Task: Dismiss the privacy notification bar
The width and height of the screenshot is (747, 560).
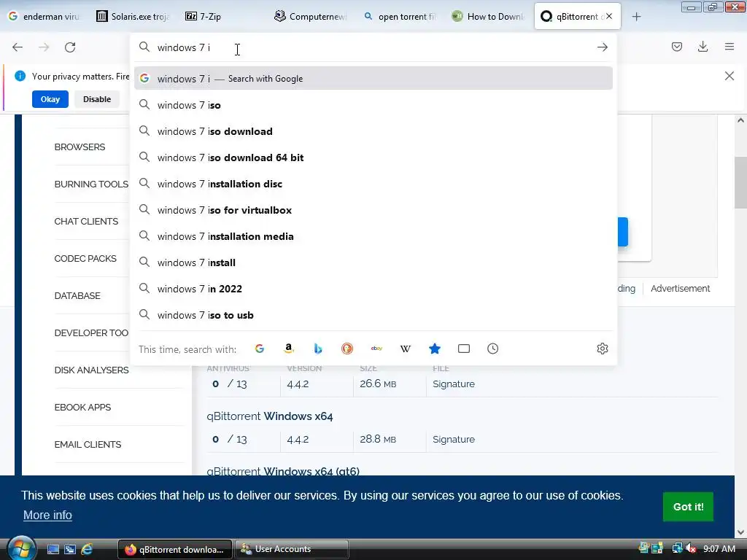Action: click(x=729, y=76)
